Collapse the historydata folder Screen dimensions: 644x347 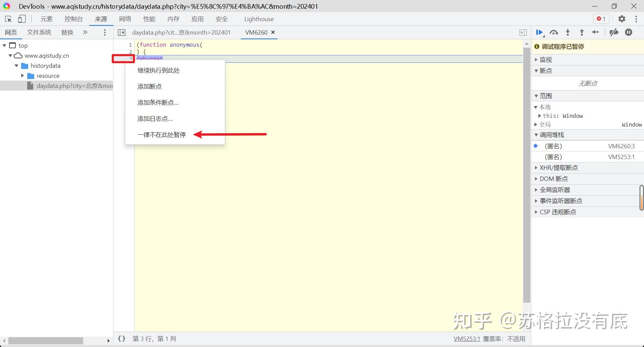click(16, 65)
